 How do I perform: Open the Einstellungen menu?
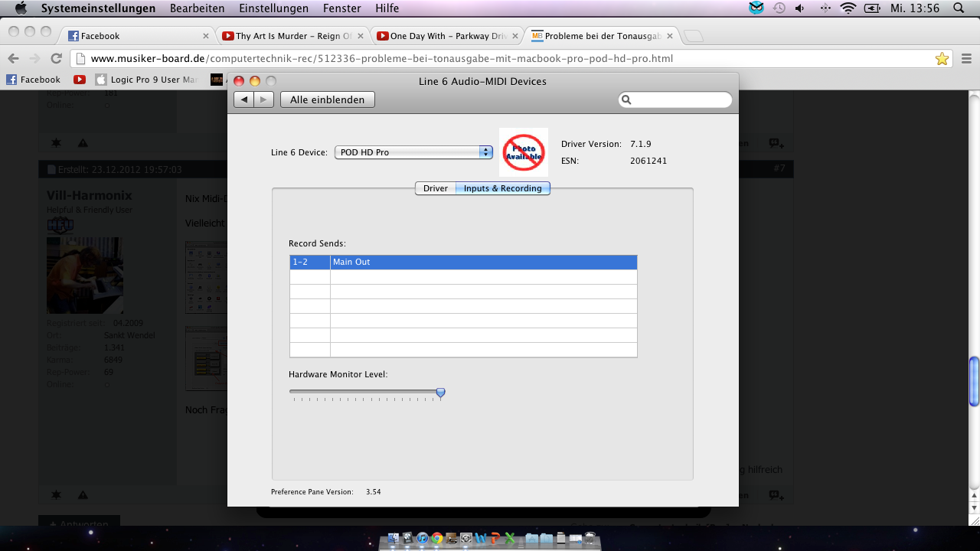point(273,8)
